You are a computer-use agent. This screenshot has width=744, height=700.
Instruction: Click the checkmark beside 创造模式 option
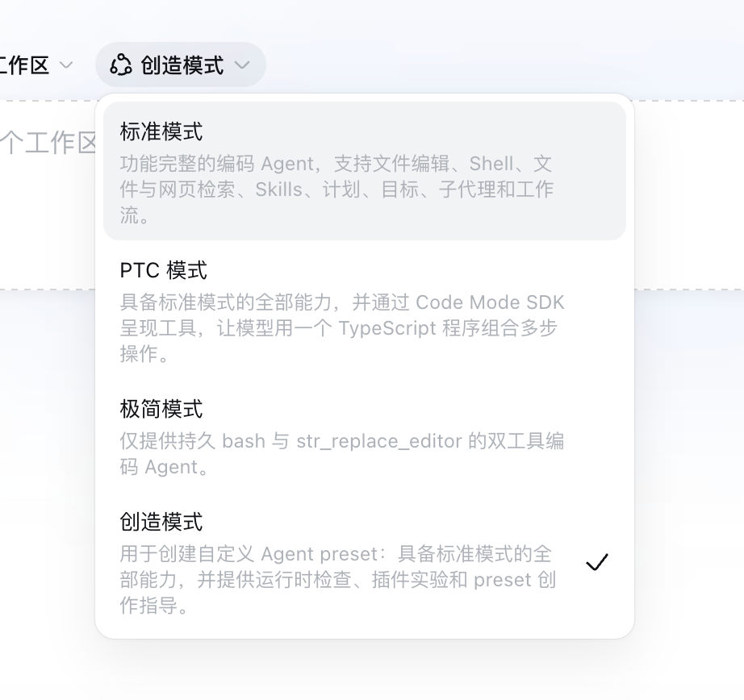coord(596,562)
